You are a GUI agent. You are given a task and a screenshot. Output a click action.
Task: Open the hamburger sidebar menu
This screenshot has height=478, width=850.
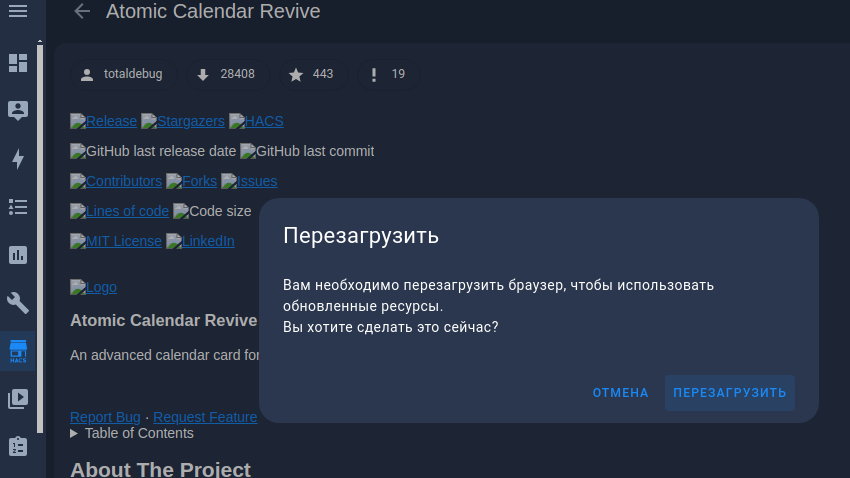pos(18,11)
